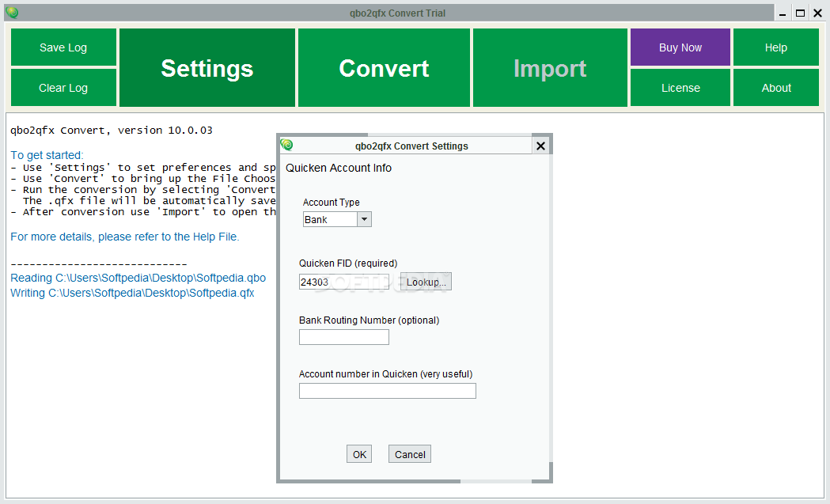The width and height of the screenshot is (830, 504).
Task: Click the 'Bank Routing Number (optional)' label
Action: tap(369, 320)
